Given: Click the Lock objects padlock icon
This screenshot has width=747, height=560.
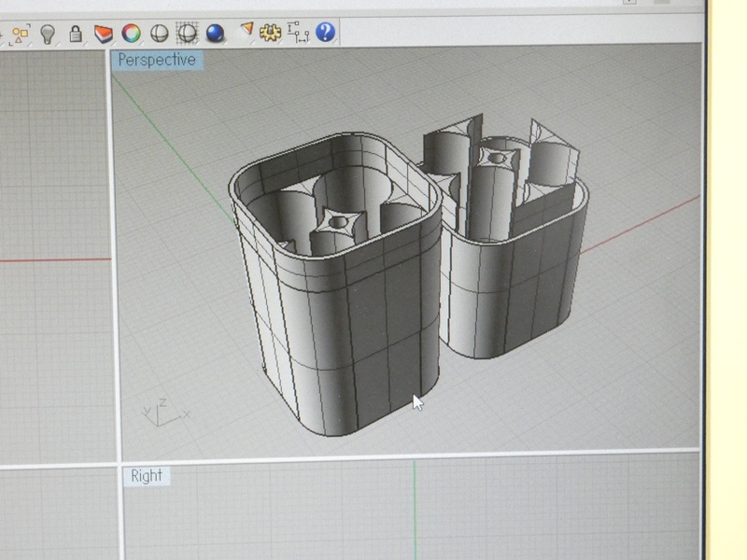Looking at the screenshot, I should coord(76,34).
